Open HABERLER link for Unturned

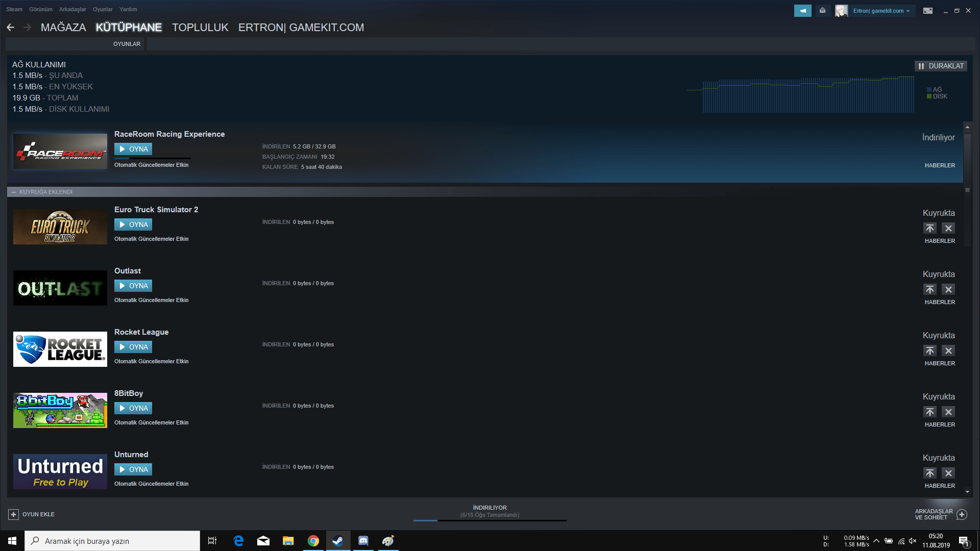[x=939, y=486]
